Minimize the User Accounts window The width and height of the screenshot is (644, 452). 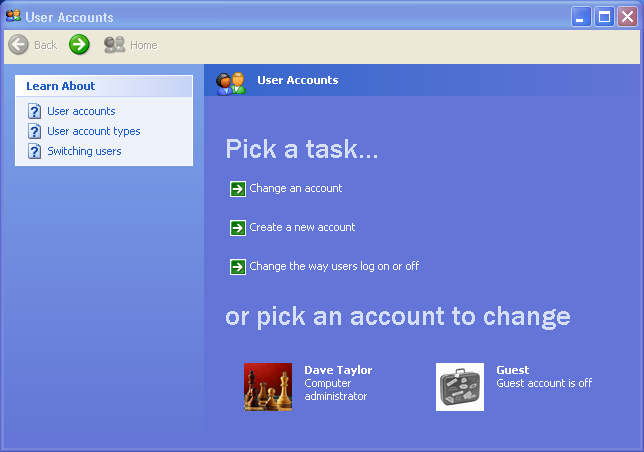tap(581, 17)
